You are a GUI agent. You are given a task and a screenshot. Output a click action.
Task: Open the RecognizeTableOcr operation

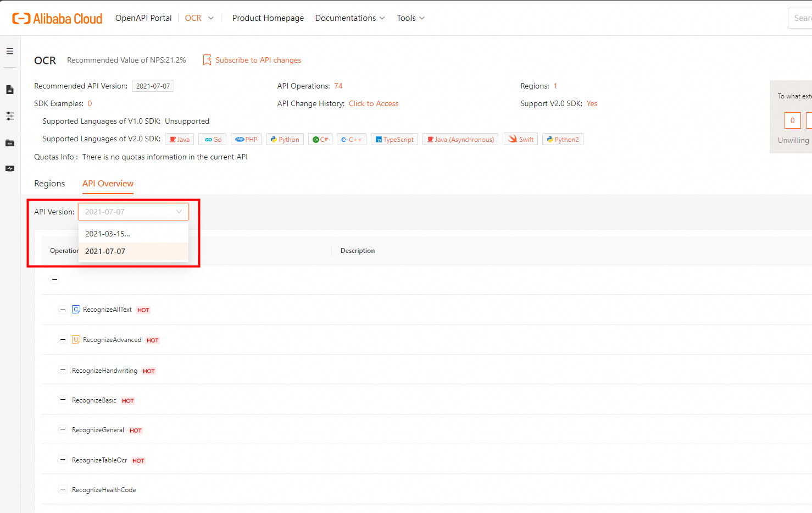point(99,460)
